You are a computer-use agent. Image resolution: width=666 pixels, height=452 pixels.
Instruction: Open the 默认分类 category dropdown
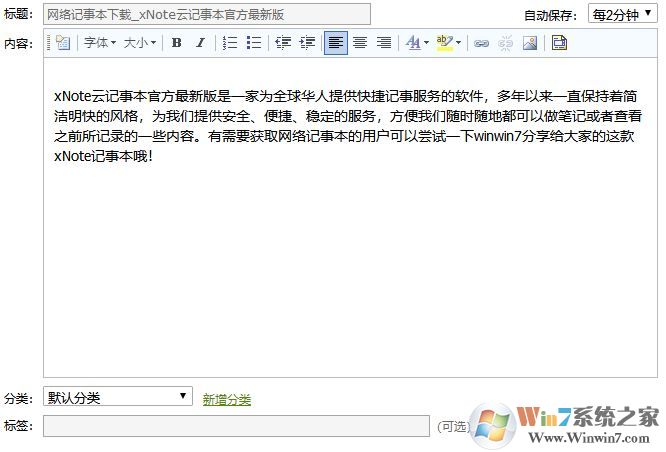(x=118, y=397)
